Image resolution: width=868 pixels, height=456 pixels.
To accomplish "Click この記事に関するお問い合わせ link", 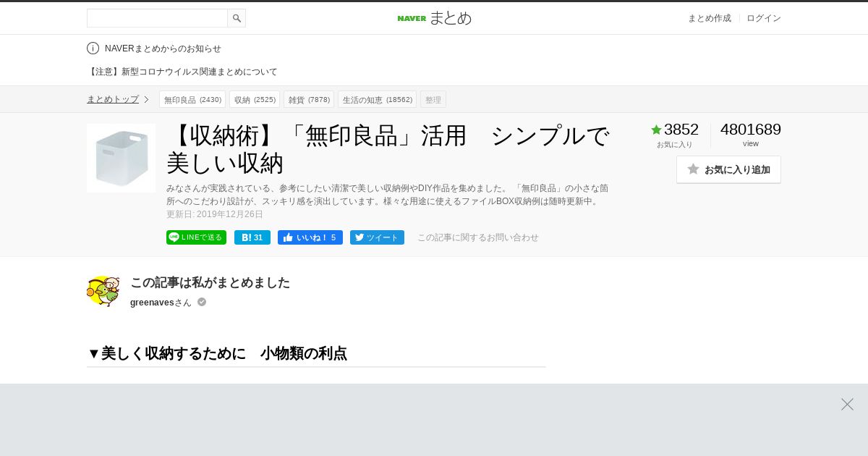I will (x=477, y=237).
